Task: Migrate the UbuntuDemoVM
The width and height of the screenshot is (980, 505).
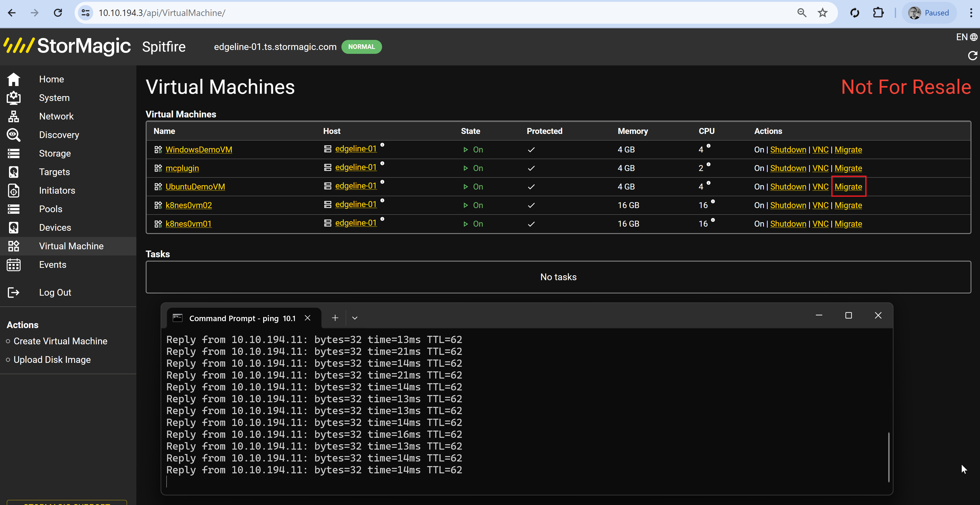Action: tap(848, 187)
